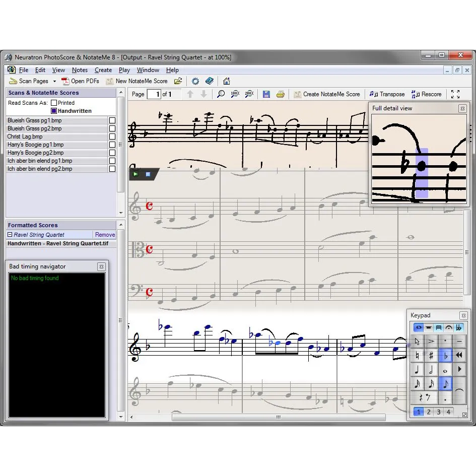Close the Bad timing navigator panel
The height and width of the screenshot is (476, 476).
point(101,266)
